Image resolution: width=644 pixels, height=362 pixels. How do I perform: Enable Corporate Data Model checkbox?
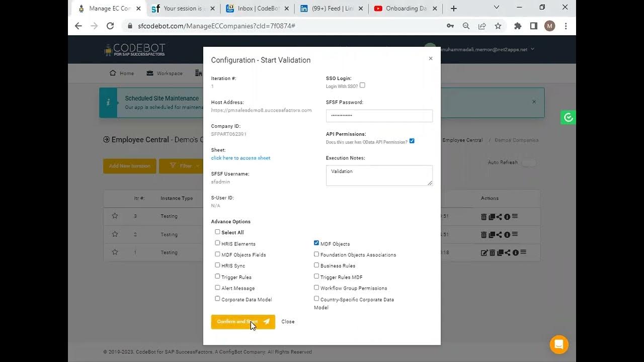click(217, 299)
